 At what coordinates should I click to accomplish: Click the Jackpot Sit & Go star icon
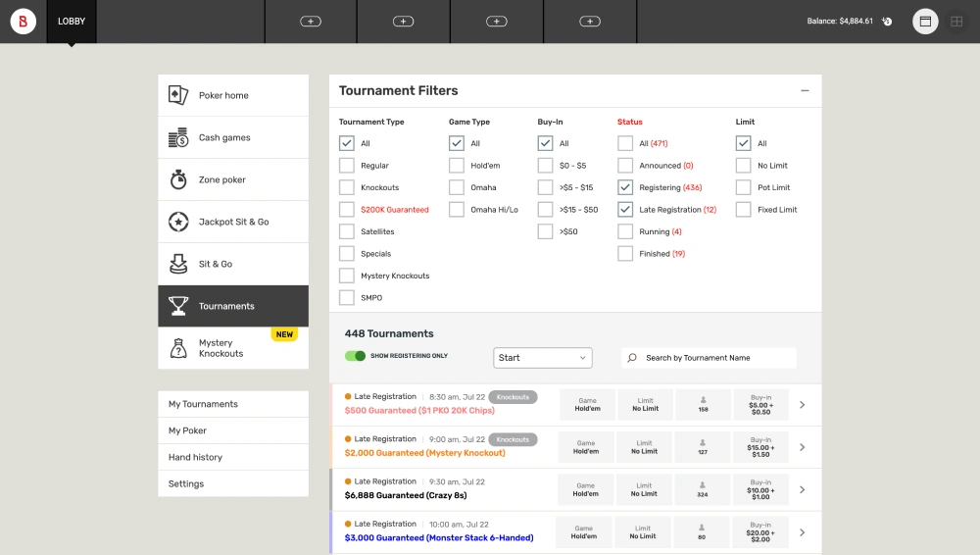click(x=178, y=222)
